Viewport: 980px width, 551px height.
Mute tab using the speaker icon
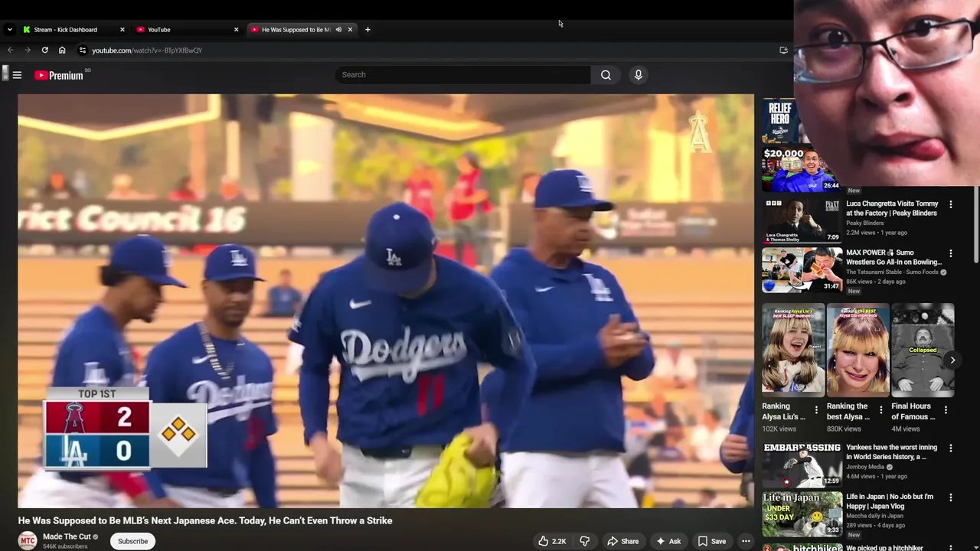338,30
